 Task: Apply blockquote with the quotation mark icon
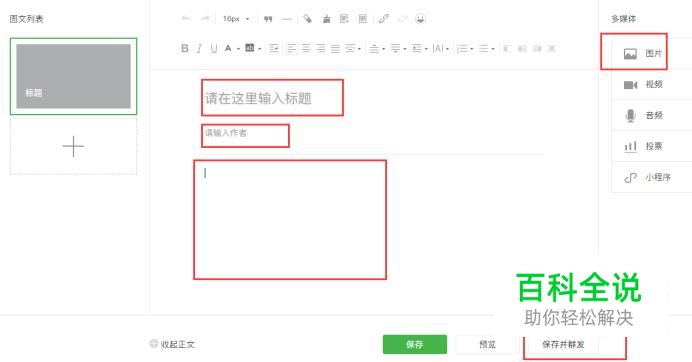(x=268, y=19)
